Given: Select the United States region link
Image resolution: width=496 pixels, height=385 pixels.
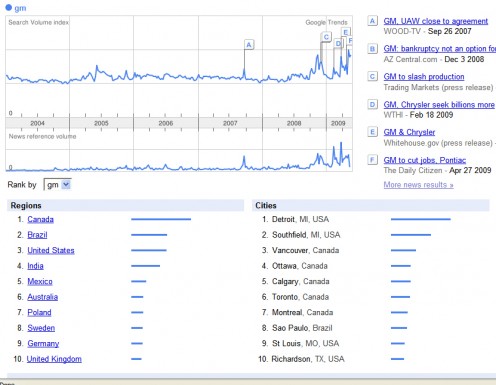Looking at the screenshot, I should pos(51,250).
